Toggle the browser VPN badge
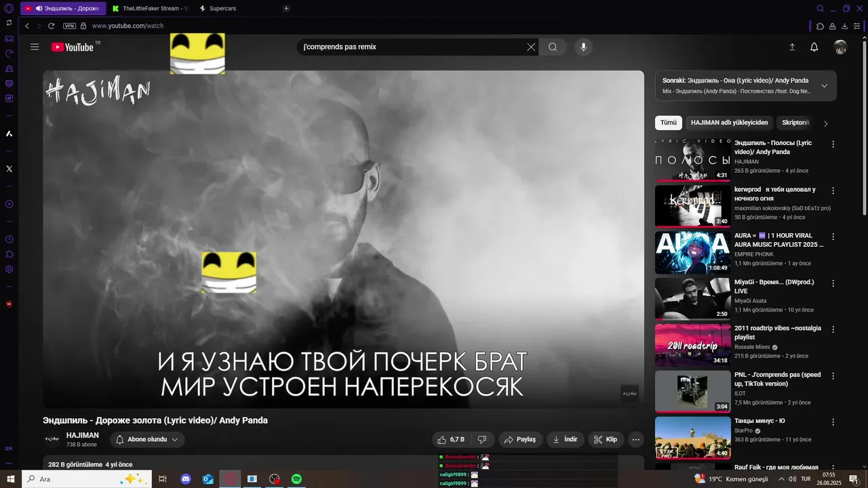The image size is (868, 488). point(69,26)
